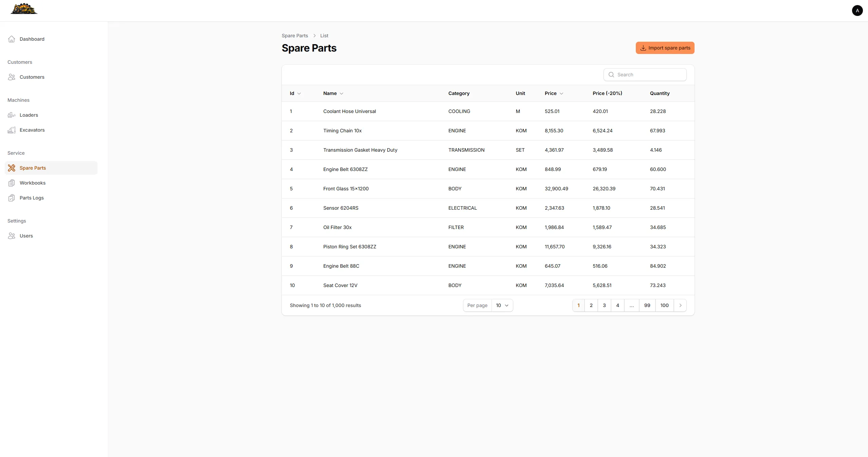Viewport: 868px width, 457px height.
Task: Click Timing Chain 10x row name
Action: click(x=342, y=131)
